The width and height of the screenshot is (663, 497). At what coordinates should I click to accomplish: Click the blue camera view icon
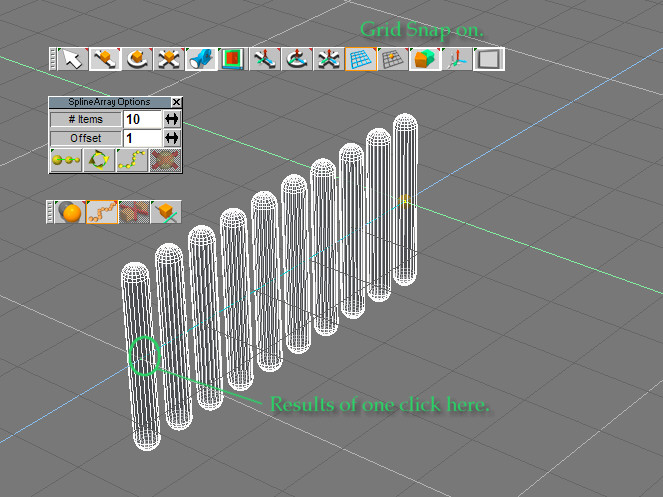pos(200,59)
